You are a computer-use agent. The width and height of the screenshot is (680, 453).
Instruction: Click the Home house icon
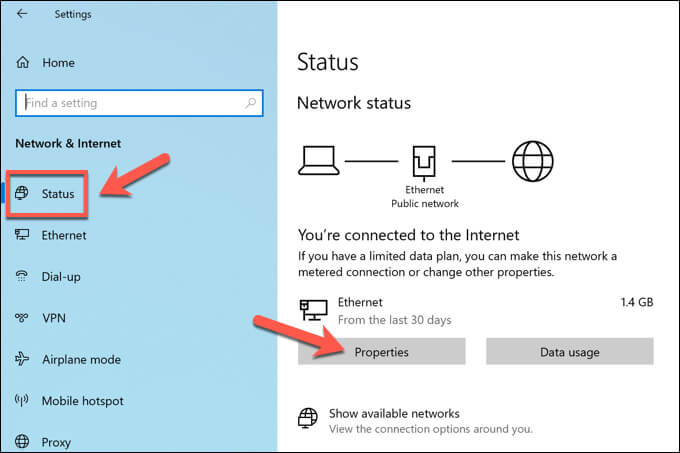pyautogui.click(x=23, y=62)
